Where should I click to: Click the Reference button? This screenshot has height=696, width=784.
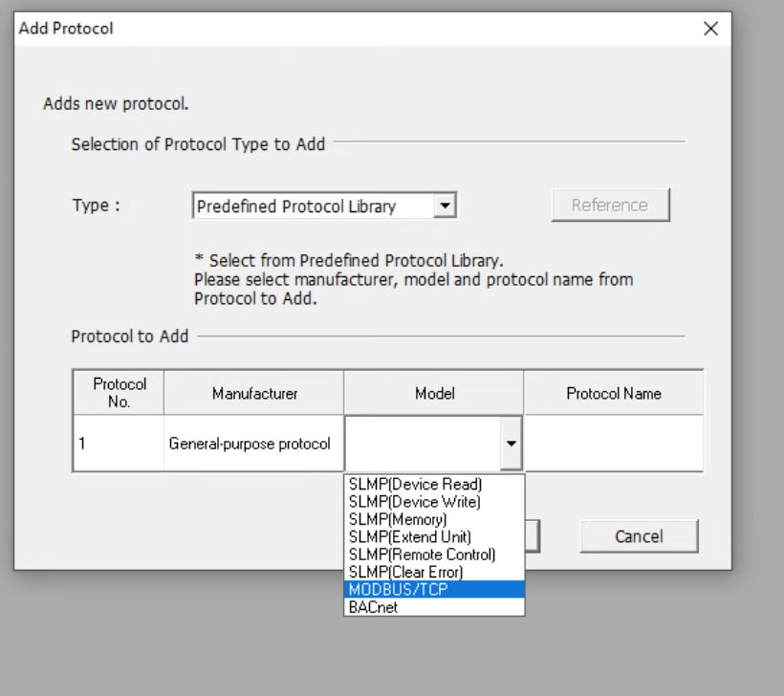[610, 205]
